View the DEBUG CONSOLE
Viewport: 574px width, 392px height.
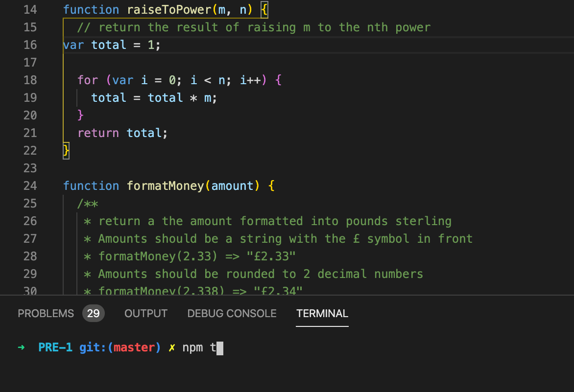(232, 313)
